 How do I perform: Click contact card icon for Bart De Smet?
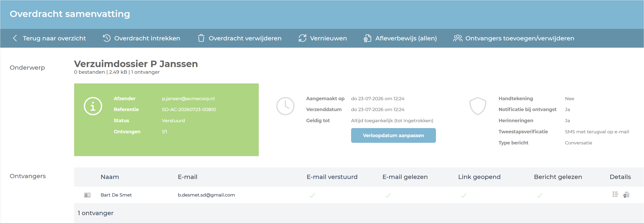[87, 195]
